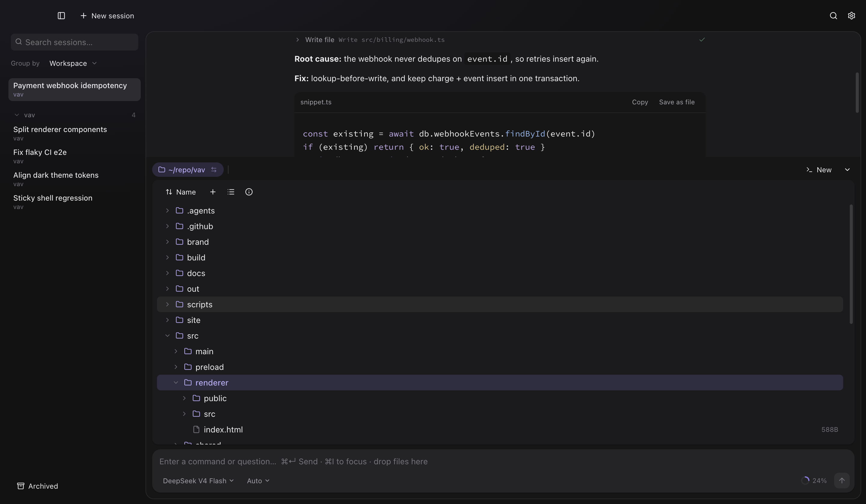
Task: Select the docs folder row
Action: [500, 273]
